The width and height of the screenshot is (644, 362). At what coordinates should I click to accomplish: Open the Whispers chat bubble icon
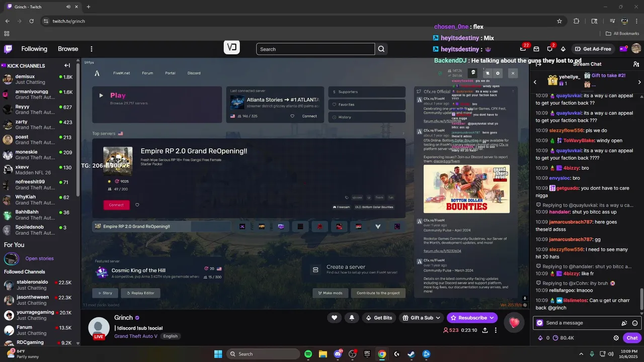[549, 49]
